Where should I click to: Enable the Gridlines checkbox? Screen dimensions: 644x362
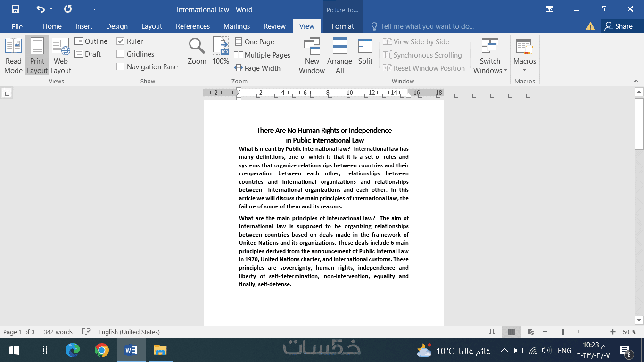[x=120, y=54]
